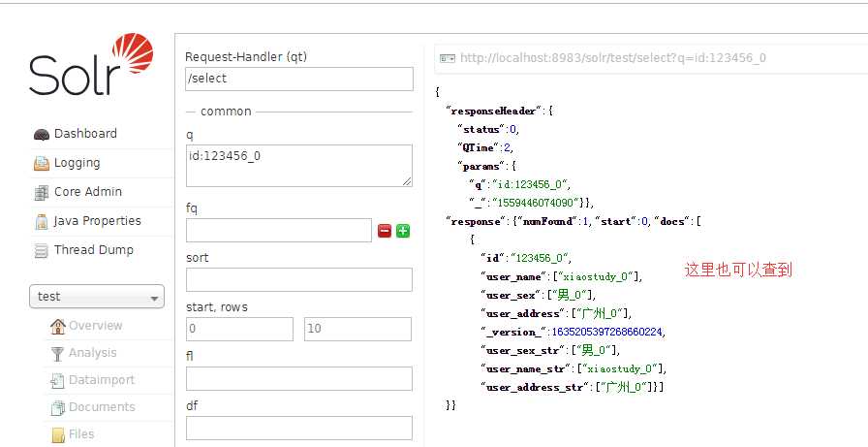The image size is (868, 447).
Task: Remove the fq filter with red minus
Action: point(385,231)
